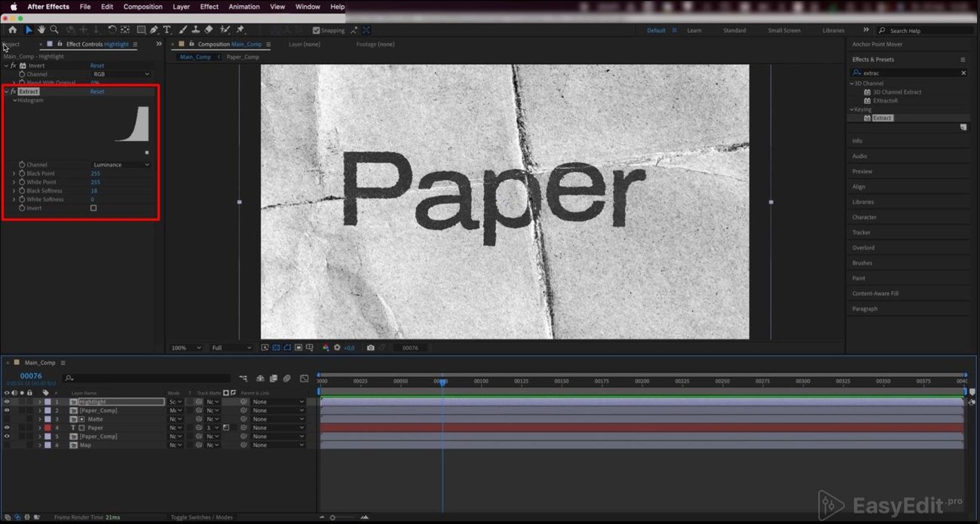Open the Composition menu
The width and height of the screenshot is (980, 524).
click(x=142, y=7)
